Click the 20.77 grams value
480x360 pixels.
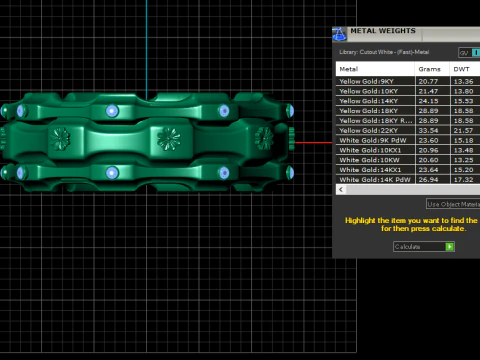point(428,81)
